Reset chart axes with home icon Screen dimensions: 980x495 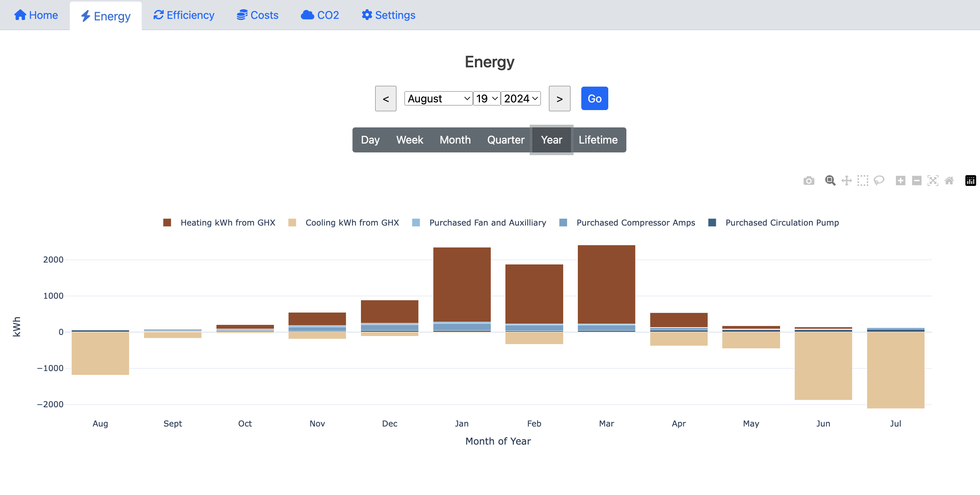click(949, 181)
